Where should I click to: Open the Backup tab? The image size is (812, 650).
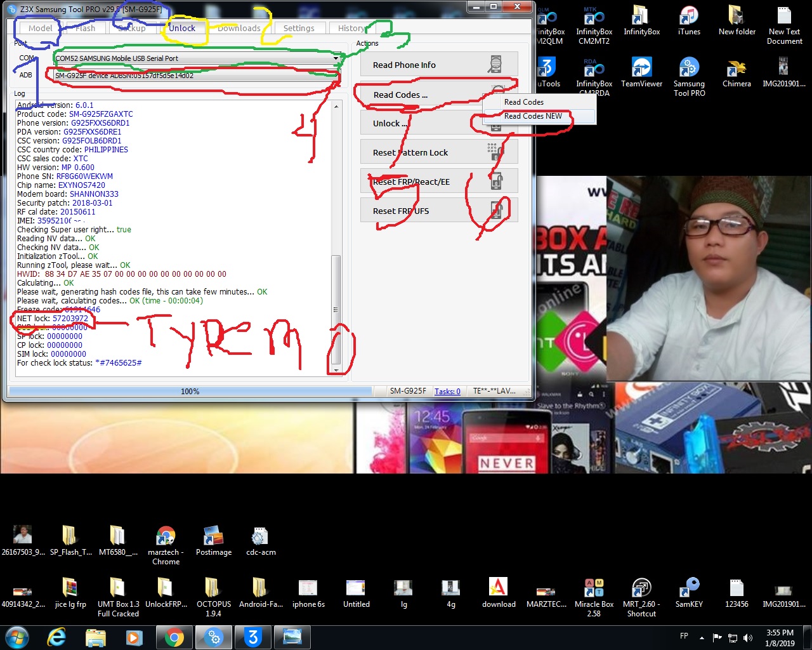[x=132, y=28]
